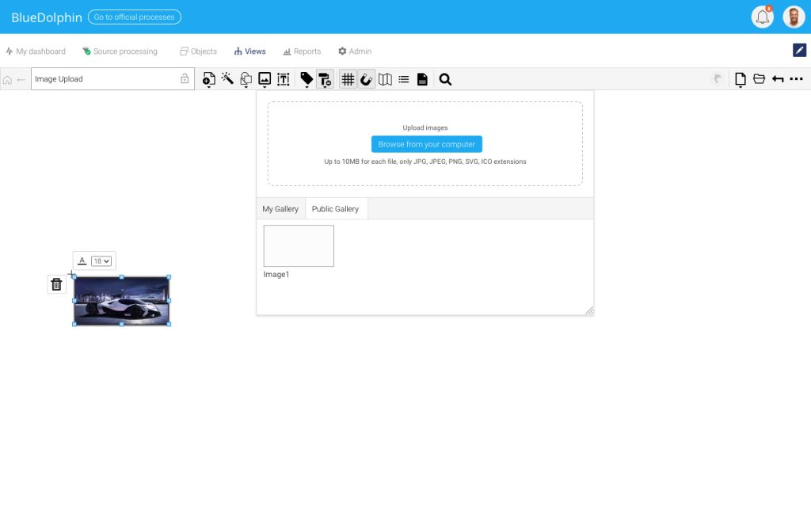This screenshot has height=532, width=811.
Task: Click the return arrow icon
Action: click(x=778, y=78)
